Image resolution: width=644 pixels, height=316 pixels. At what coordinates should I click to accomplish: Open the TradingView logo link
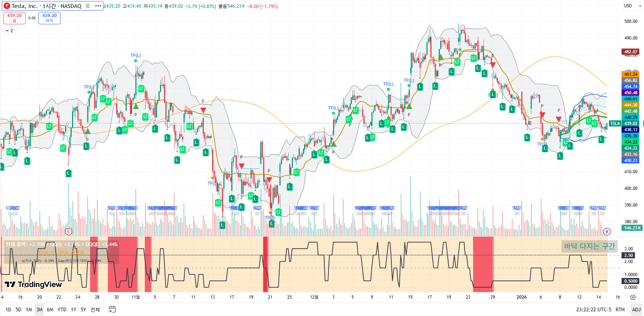click(33, 284)
